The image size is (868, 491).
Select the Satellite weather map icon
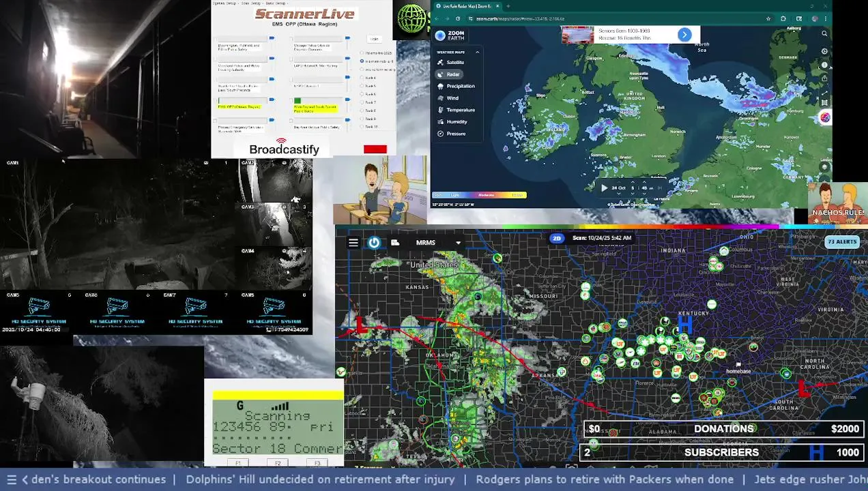click(x=440, y=62)
